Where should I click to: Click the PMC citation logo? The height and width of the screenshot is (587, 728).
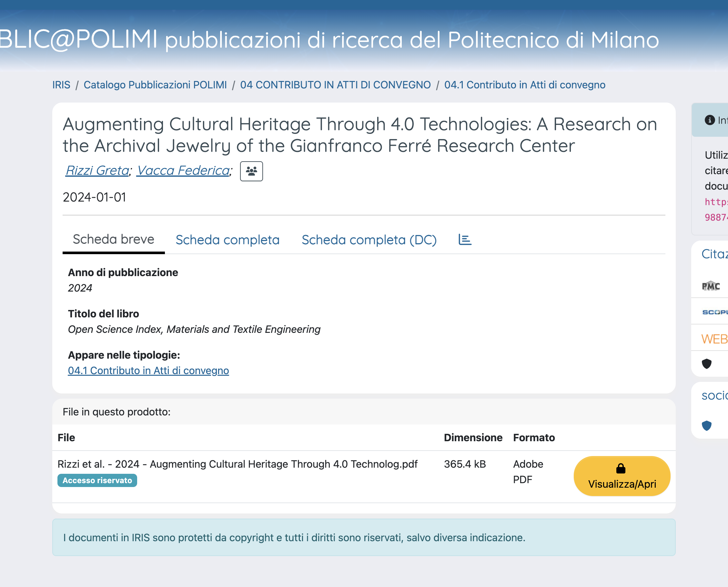click(711, 286)
